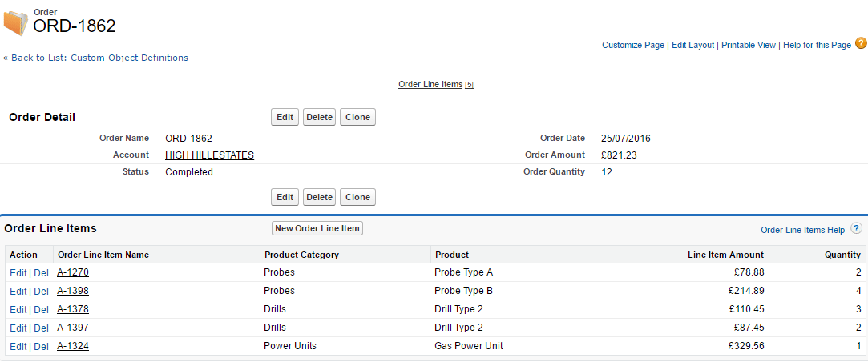Sort by Product Category column header

coord(301,255)
